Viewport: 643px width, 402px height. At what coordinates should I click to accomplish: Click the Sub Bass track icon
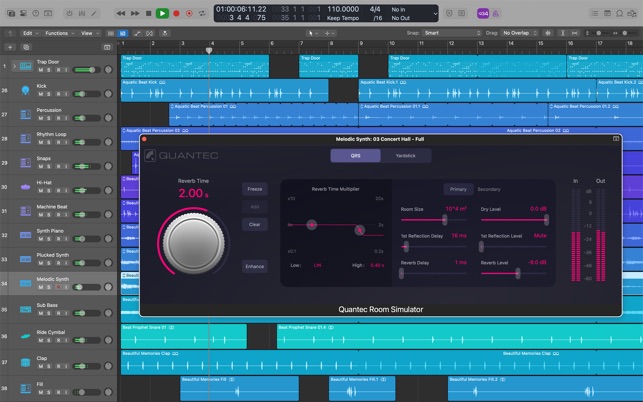(23, 310)
